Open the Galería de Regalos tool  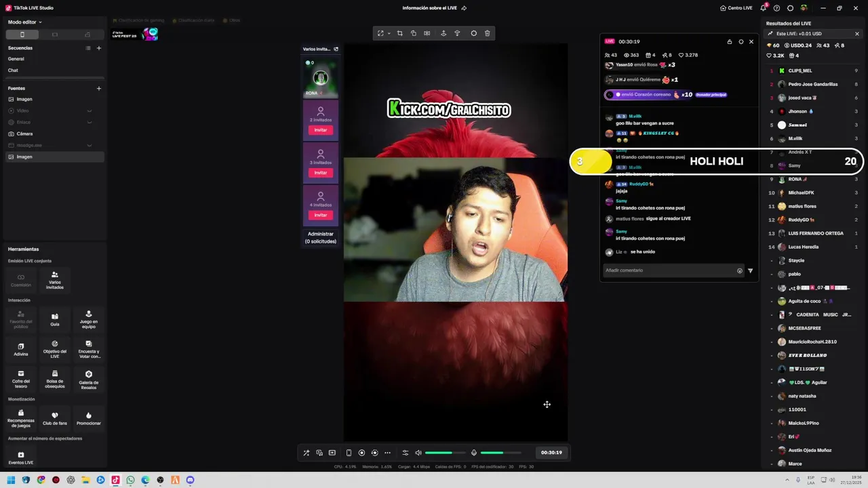(89, 379)
